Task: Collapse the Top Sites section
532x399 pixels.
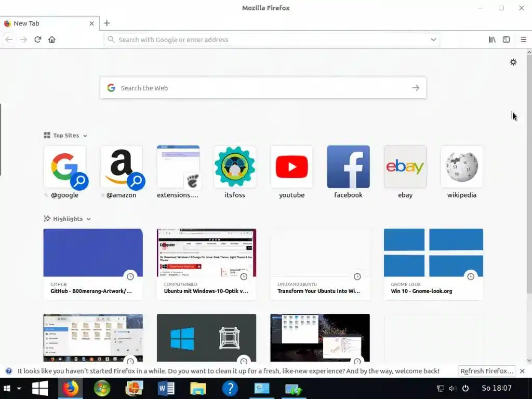Action: (65, 136)
